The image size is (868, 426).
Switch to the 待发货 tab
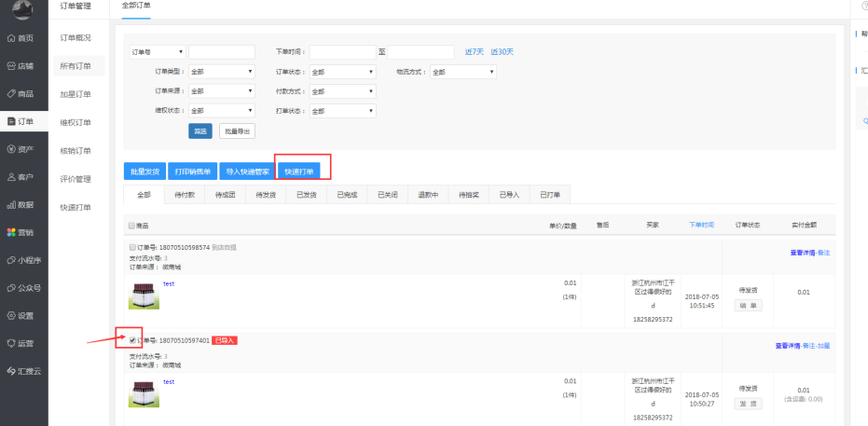[x=265, y=195]
